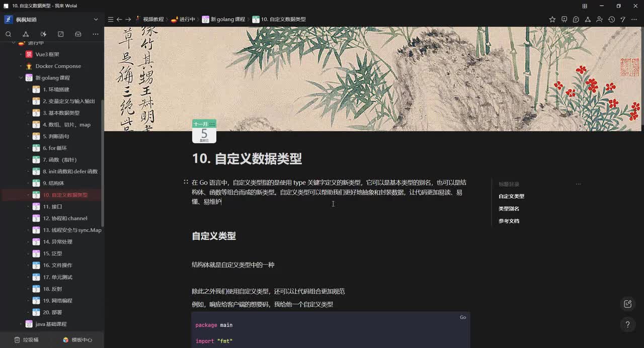Expand the Docker Componse page arrow

point(21,66)
